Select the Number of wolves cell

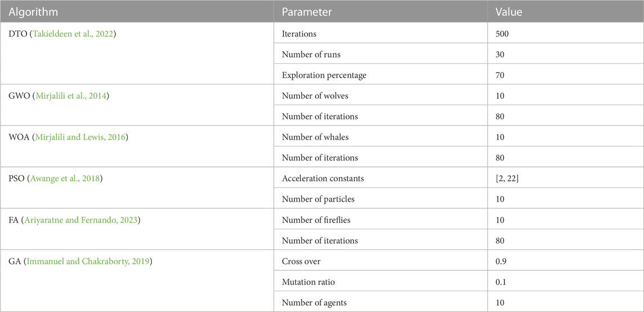[x=381, y=96]
